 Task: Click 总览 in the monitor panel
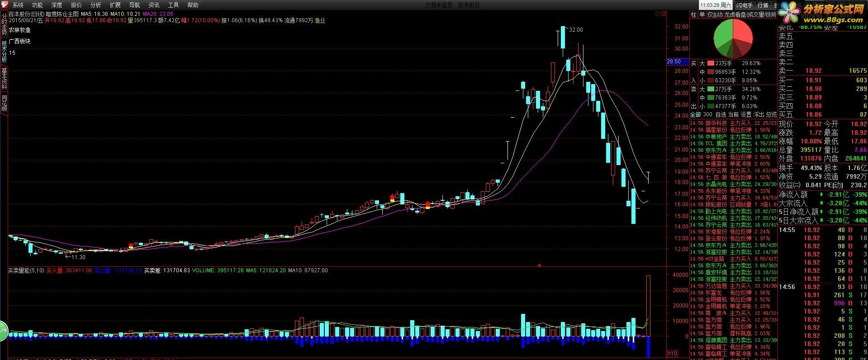coord(771,114)
